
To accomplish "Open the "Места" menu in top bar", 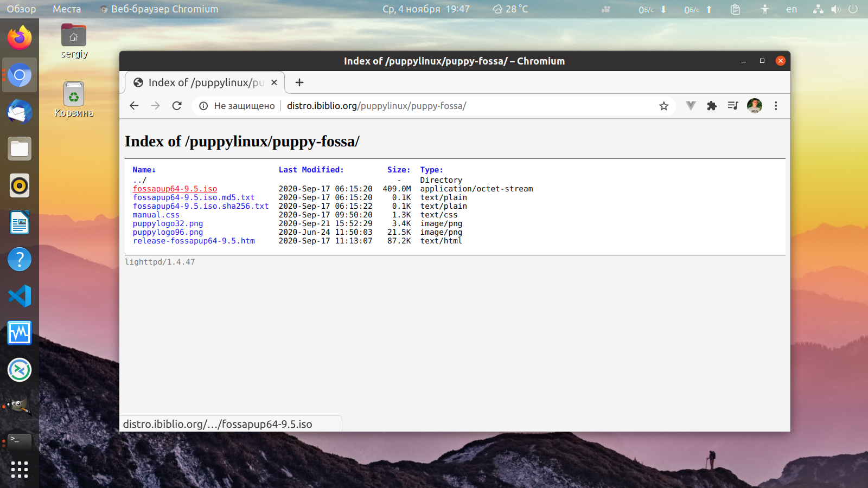I will [67, 9].
